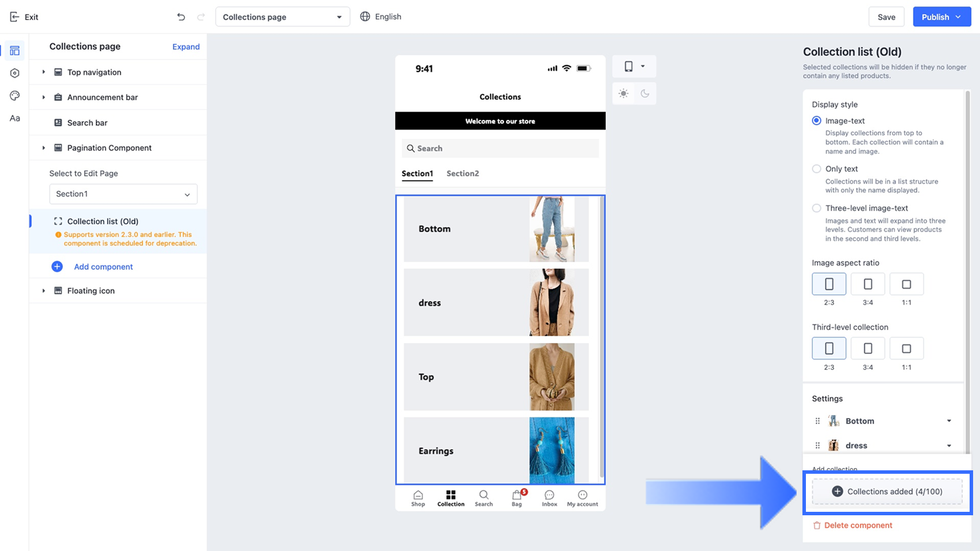Viewport: 980px width, 551px height.
Task: Open the layout sections sidebar icon
Action: coord(15,51)
